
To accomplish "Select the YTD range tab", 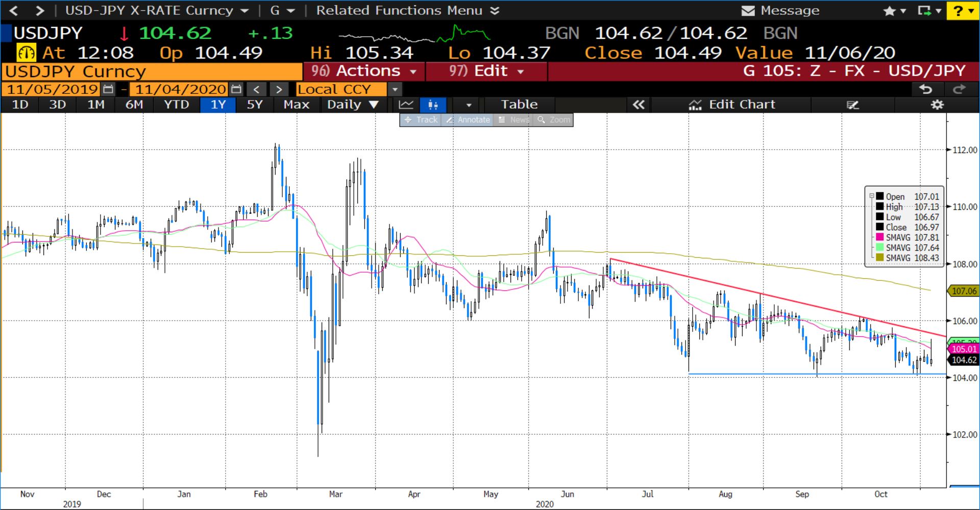I will (x=176, y=105).
